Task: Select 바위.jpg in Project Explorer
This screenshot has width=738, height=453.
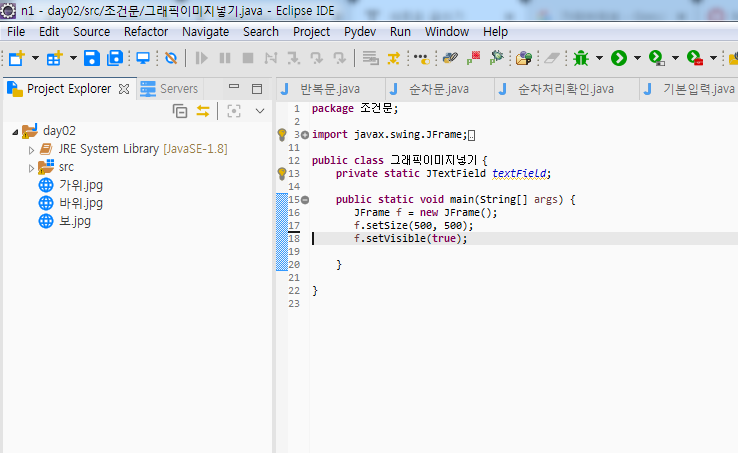Action: (71, 203)
